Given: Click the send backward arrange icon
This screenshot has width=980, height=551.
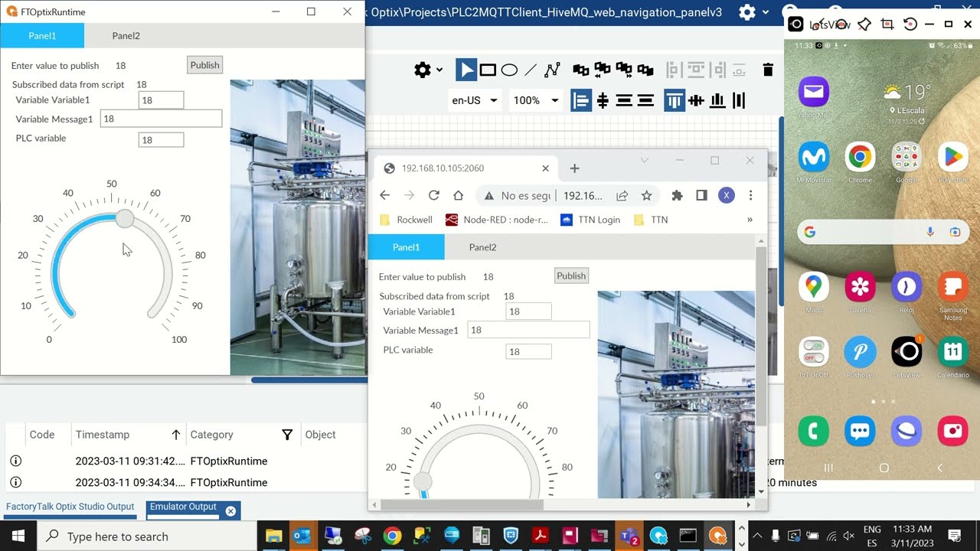Looking at the screenshot, I should (603, 70).
